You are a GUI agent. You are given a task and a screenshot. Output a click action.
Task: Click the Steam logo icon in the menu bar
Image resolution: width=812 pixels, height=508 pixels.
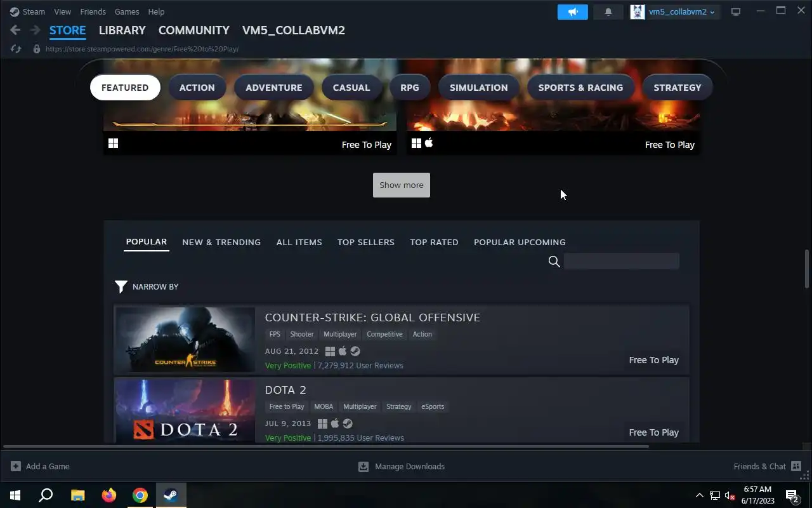14,11
